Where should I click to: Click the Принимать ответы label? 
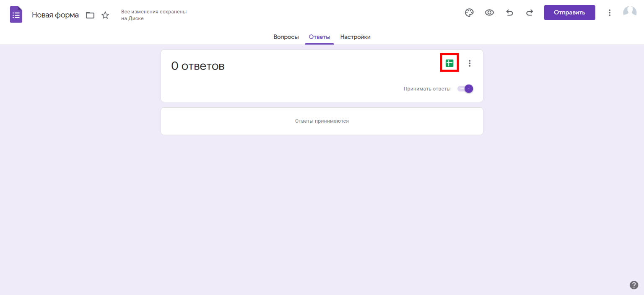427,89
